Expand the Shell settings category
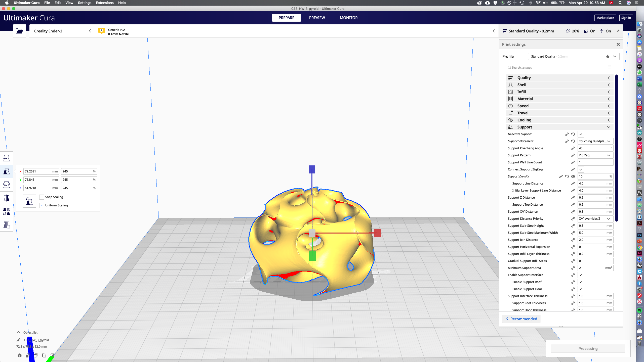Screen dimensions: 644x362 point(559,85)
